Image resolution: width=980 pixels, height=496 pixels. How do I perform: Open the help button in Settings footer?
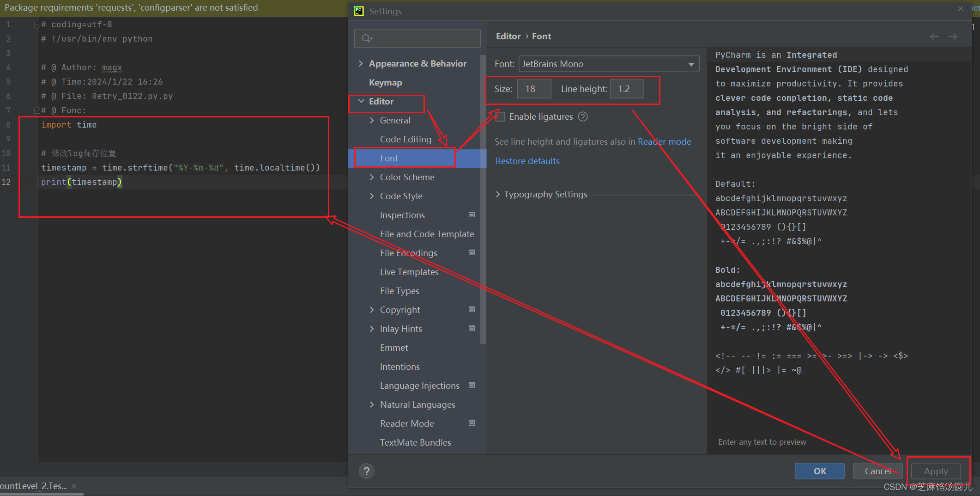[x=367, y=471]
